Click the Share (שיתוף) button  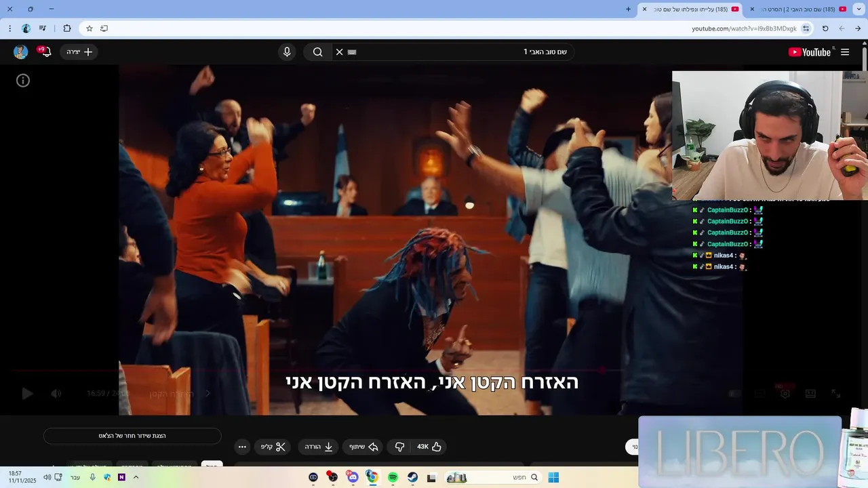(363, 447)
